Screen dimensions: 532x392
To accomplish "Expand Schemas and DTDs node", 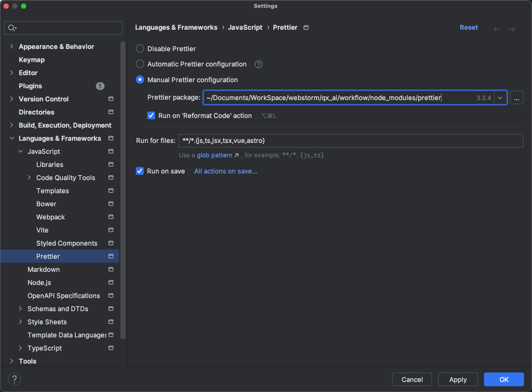I will [x=21, y=309].
